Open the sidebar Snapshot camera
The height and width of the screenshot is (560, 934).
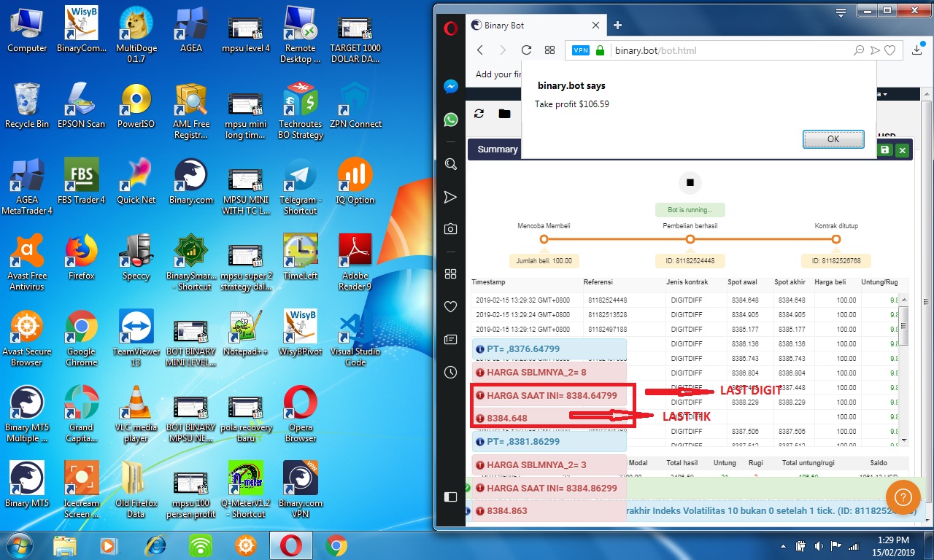coord(451,229)
